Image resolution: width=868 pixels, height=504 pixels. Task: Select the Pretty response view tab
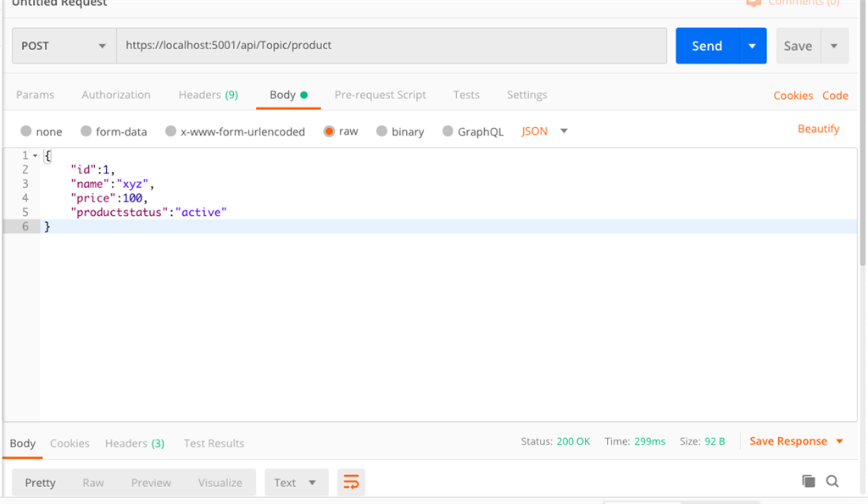click(x=40, y=481)
